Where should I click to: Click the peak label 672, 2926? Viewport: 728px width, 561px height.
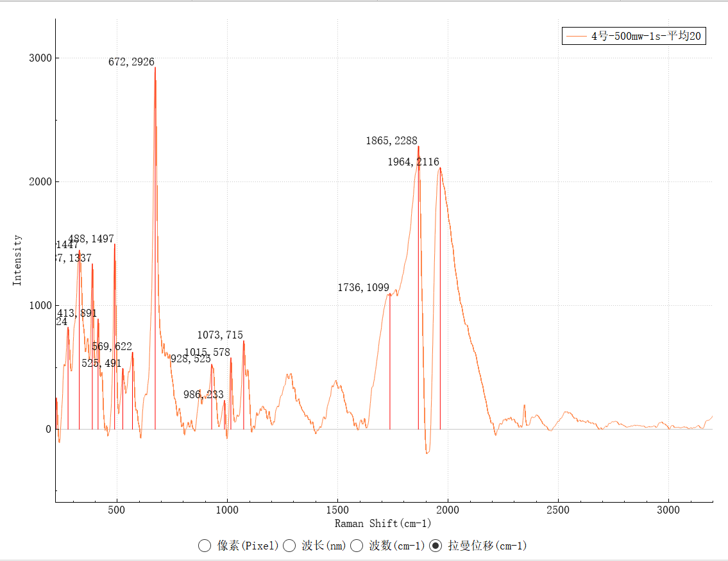coord(131,62)
